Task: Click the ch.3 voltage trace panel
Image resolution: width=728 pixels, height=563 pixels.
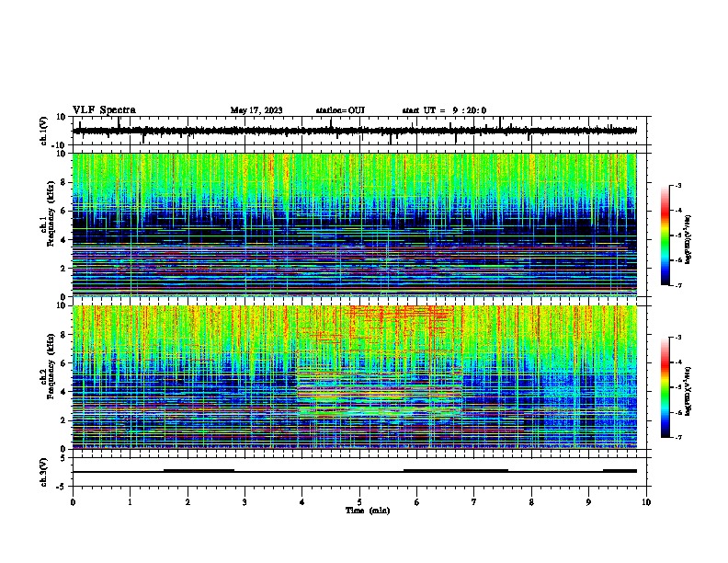Action: pos(361,472)
